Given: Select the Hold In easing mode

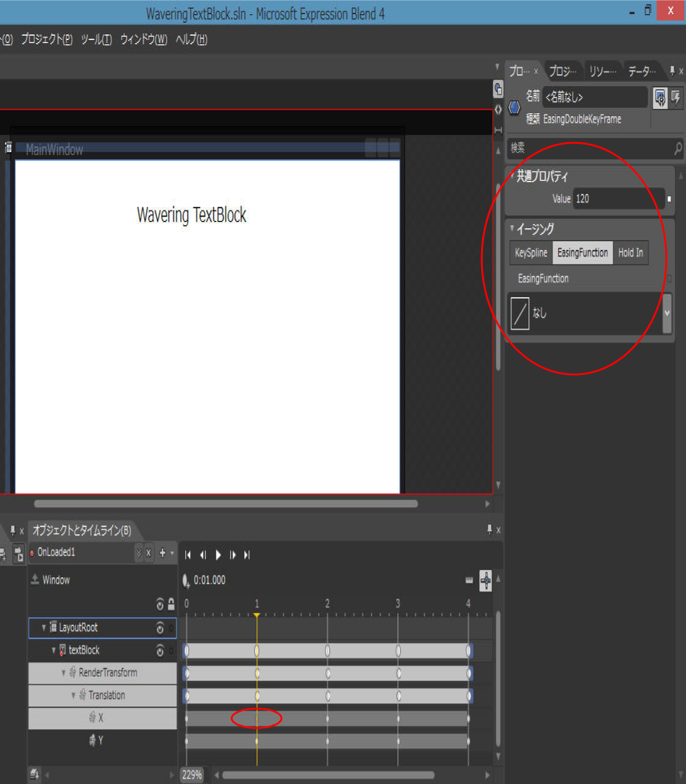Looking at the screenshot, I should point(630,253).
